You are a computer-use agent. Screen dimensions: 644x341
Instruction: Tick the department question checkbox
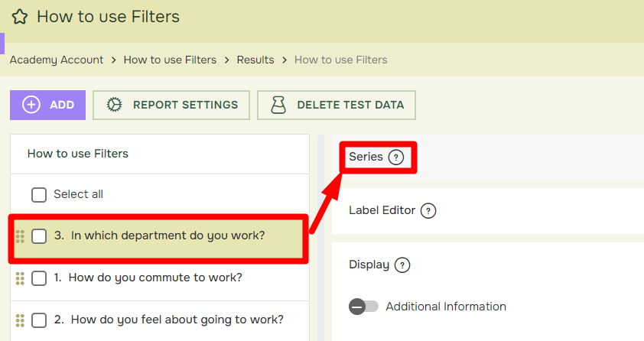click(x=39, y=236)
